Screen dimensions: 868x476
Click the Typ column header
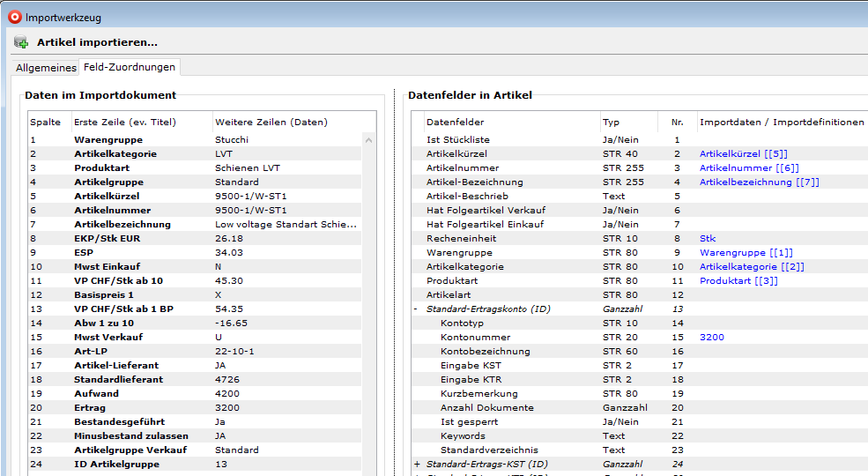pos(612,123)
